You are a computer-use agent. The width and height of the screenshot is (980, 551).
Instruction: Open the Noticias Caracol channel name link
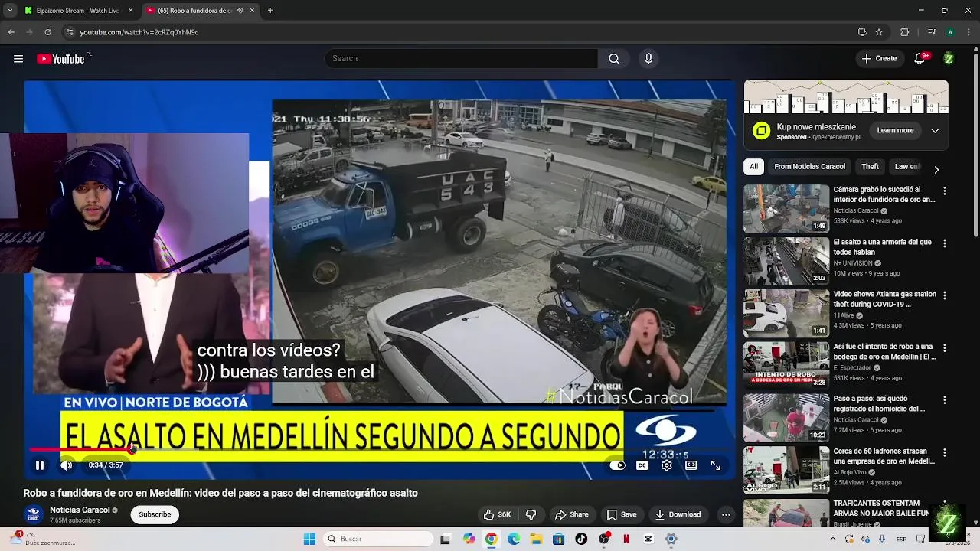pyautogui.click(x=80, y=510)
